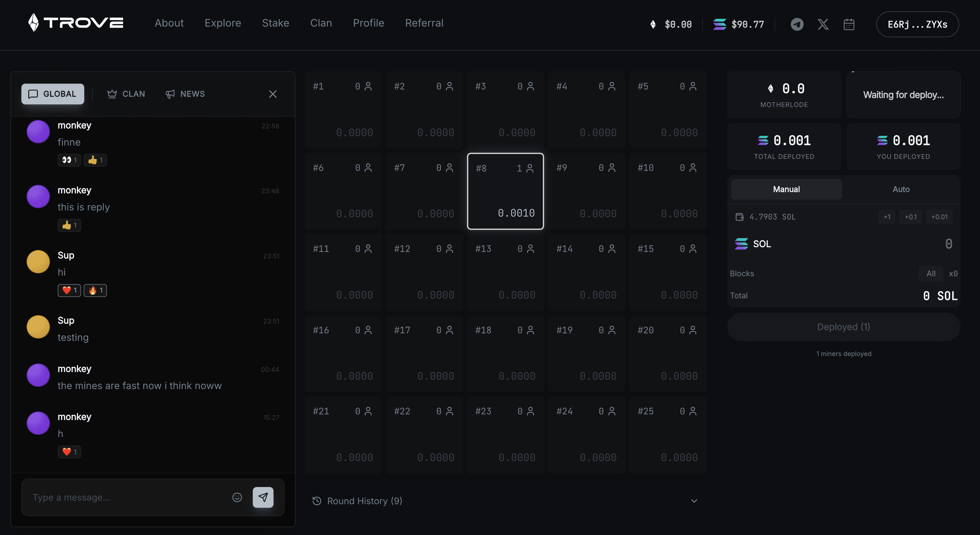Add +0.01 SOL to amount
Screen dimensions: 980x535
[x=939, y=217]
